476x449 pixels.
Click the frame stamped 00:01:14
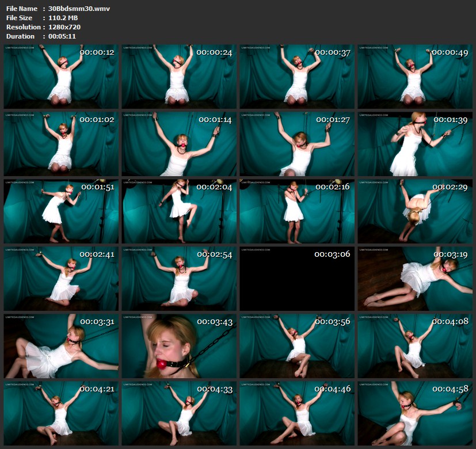[179, 144]
